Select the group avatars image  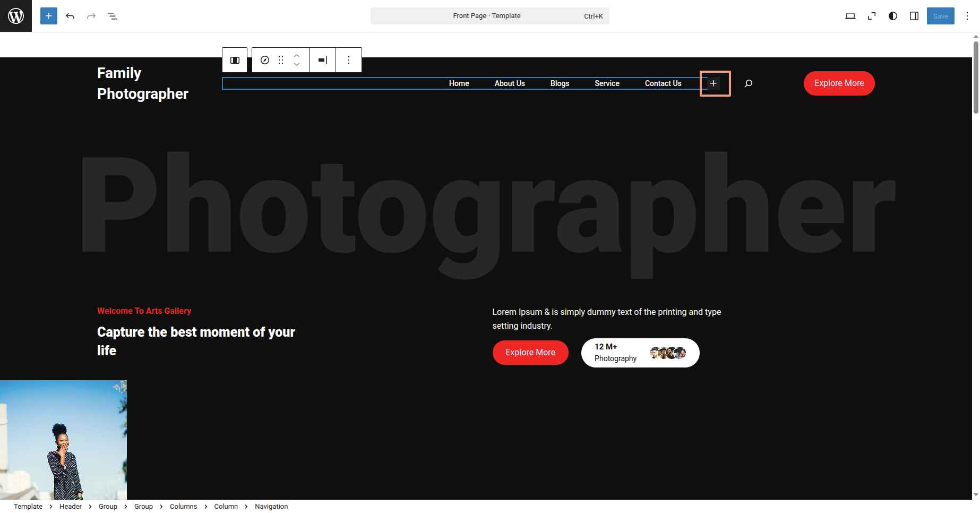pos(668,353)
